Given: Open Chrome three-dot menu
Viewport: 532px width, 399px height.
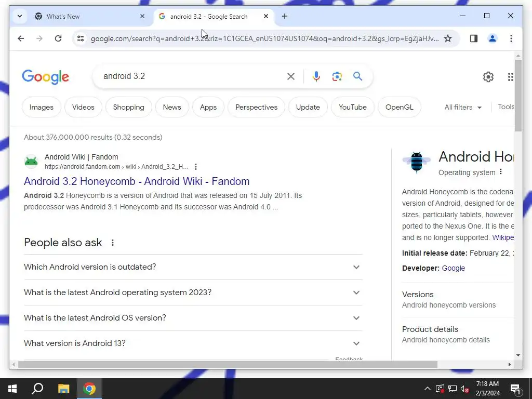Looking at the screenshot, I should pyautogui.click(x=511, y=38).
